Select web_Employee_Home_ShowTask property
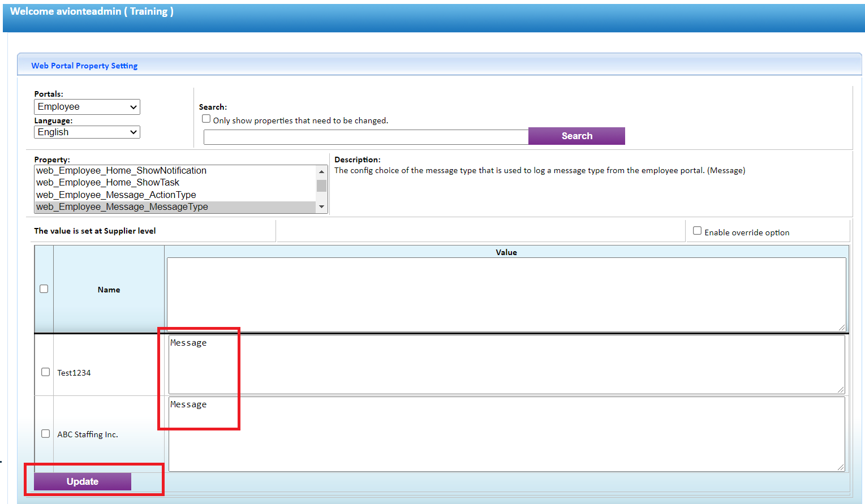This screenshot has height=504, width=865. tap(175, 183)
